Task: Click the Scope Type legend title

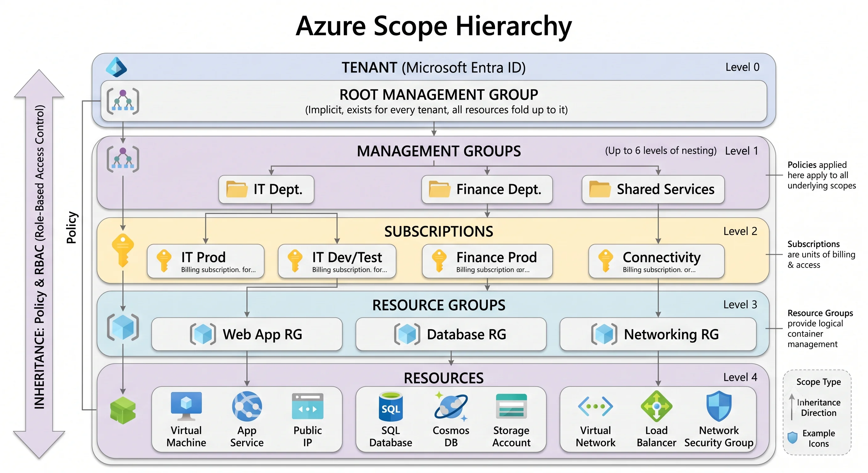Action: click(x=818, y=382)
